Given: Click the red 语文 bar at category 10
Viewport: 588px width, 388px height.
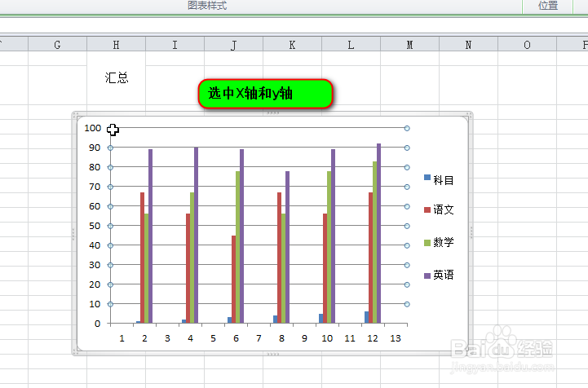Looking at the screenshot, I should (325, 268).
